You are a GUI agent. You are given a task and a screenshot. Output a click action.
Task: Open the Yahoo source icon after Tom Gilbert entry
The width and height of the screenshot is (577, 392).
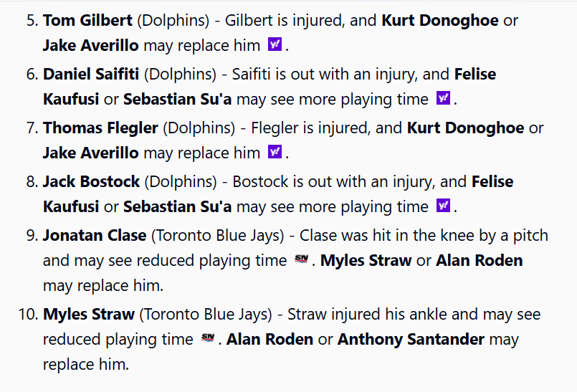click(275, 44)
